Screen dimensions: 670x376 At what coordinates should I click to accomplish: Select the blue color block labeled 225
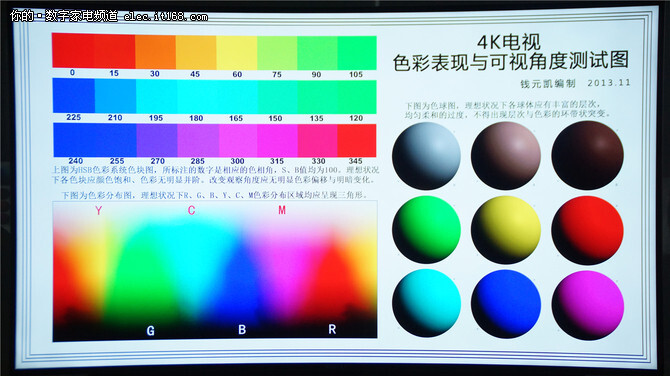[x=73, y=95]
